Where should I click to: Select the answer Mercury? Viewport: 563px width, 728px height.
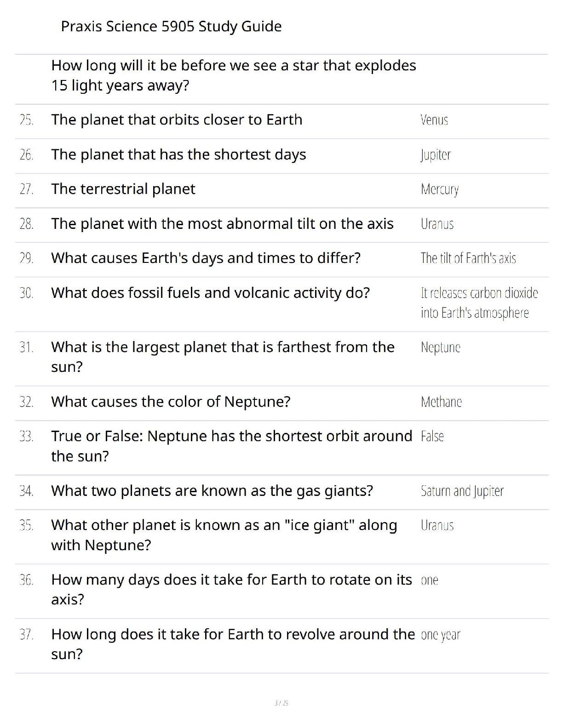[440, 189]
